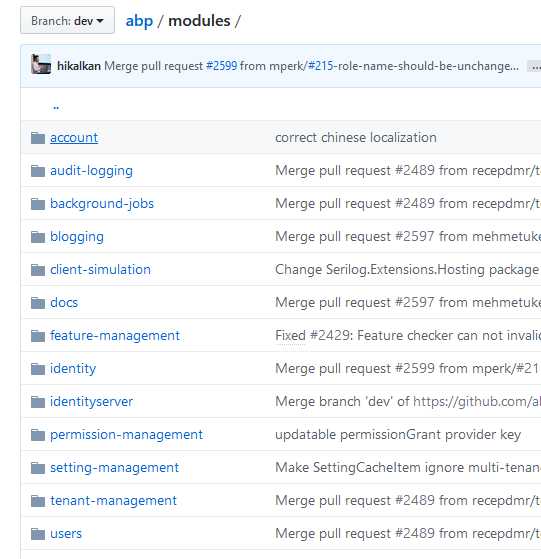Open the identityserver folder
This screenshot has height=559, width=541.
[x=91, y=402]
